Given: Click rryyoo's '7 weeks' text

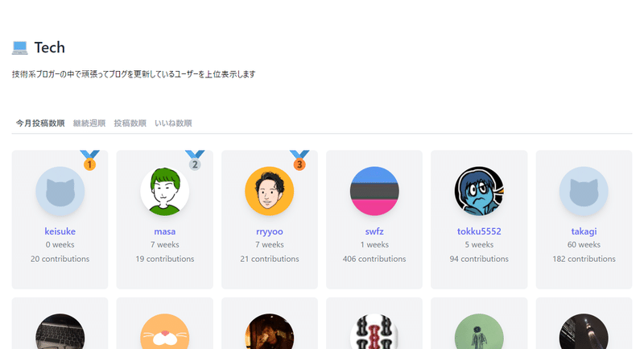Looking at the screenshot, I should [270, 244].
